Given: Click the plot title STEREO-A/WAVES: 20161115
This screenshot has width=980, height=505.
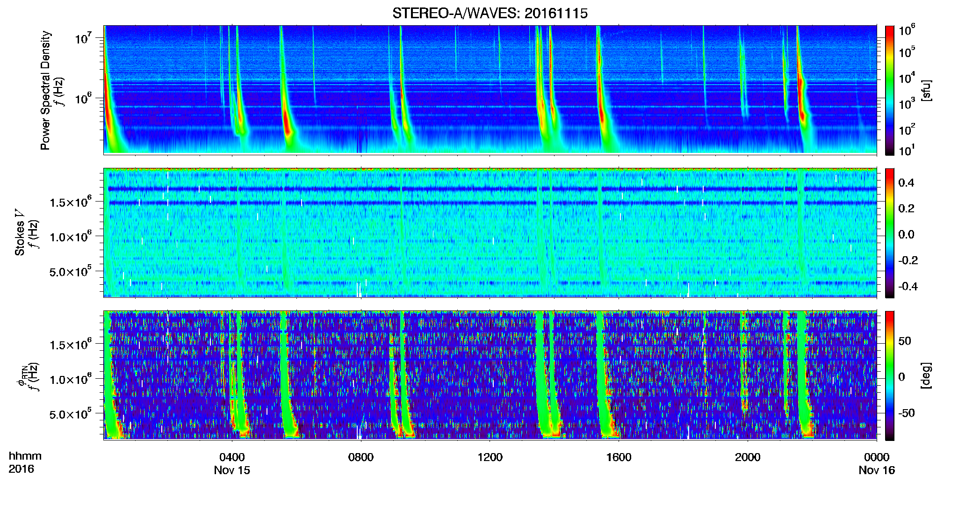Looking at the screenshot, I should click(x=490, y=14).
